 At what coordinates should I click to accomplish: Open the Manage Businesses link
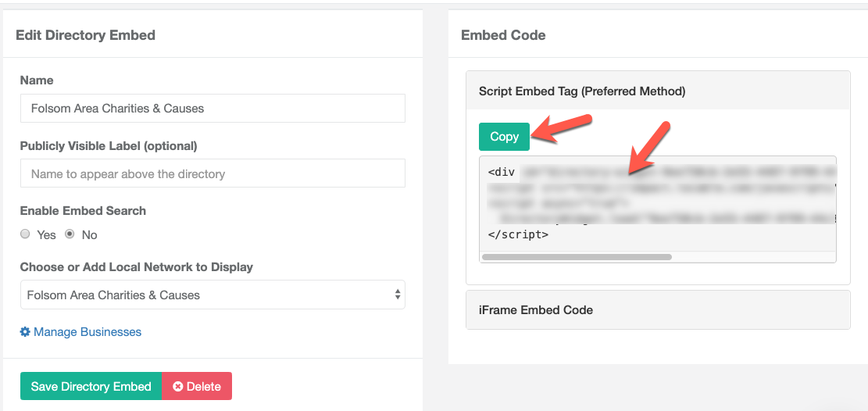(x=88, y=332)
